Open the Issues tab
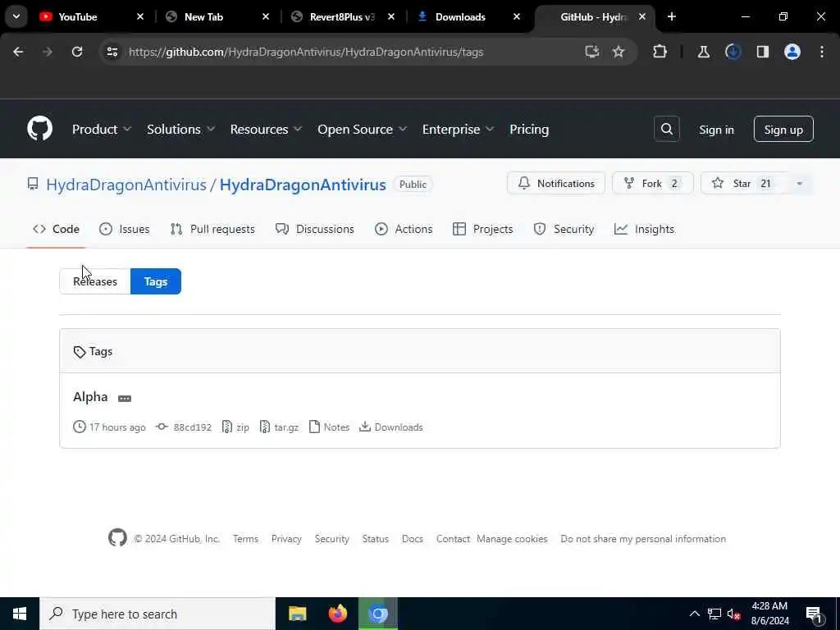Viewport: 840px width, 630px height. click(125, 230)
